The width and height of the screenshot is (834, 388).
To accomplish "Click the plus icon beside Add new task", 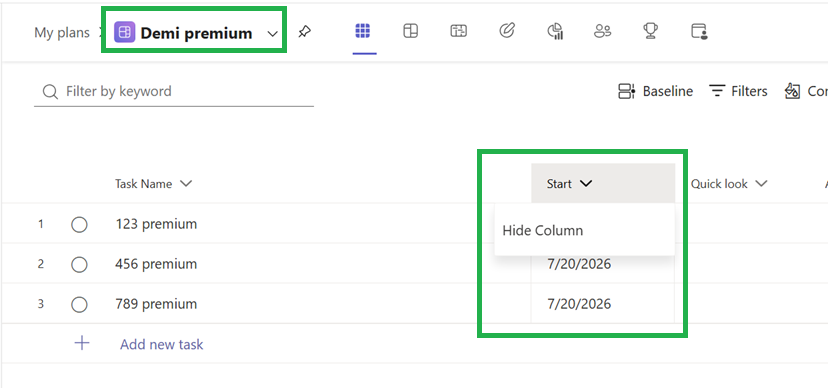I will [x=81, y=343].
